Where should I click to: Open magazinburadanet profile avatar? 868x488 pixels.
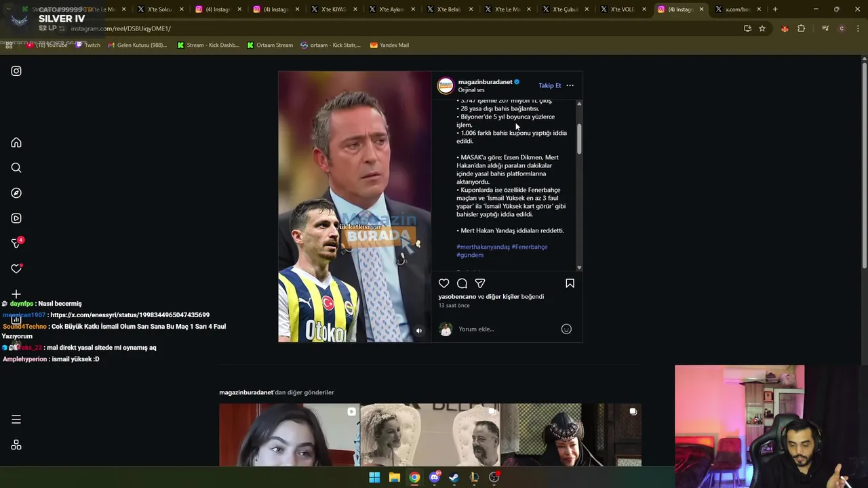[446, 85]
